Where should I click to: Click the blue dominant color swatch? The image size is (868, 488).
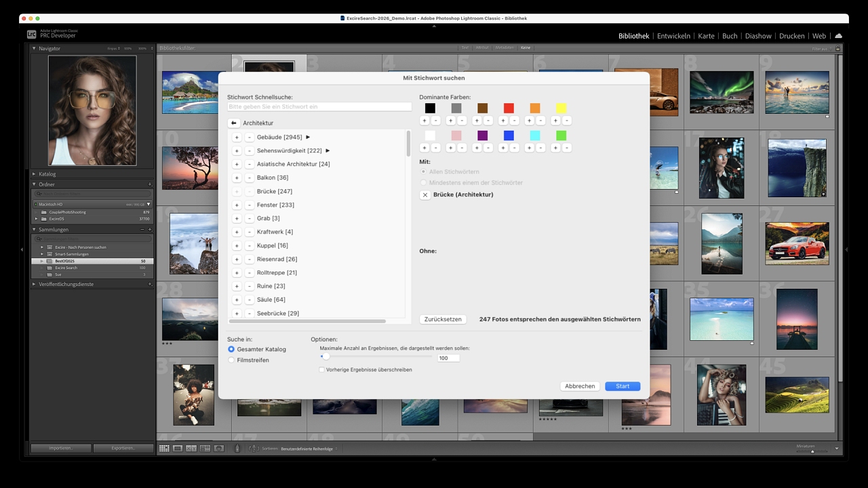[x=509, y=136]
